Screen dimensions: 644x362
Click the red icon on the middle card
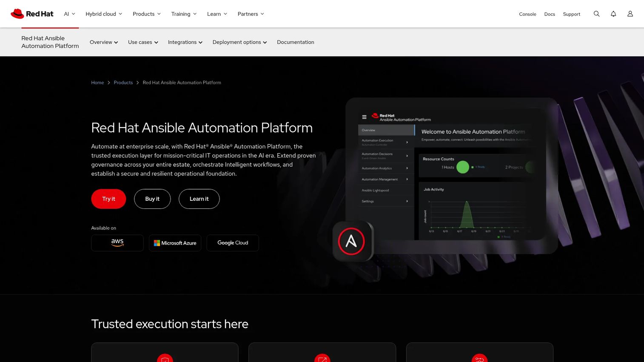pyautogui.click(x=322, y=358)
